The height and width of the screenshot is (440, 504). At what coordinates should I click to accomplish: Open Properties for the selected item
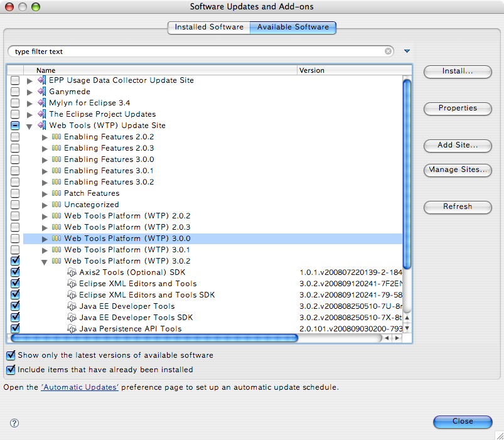pos(458,109)
